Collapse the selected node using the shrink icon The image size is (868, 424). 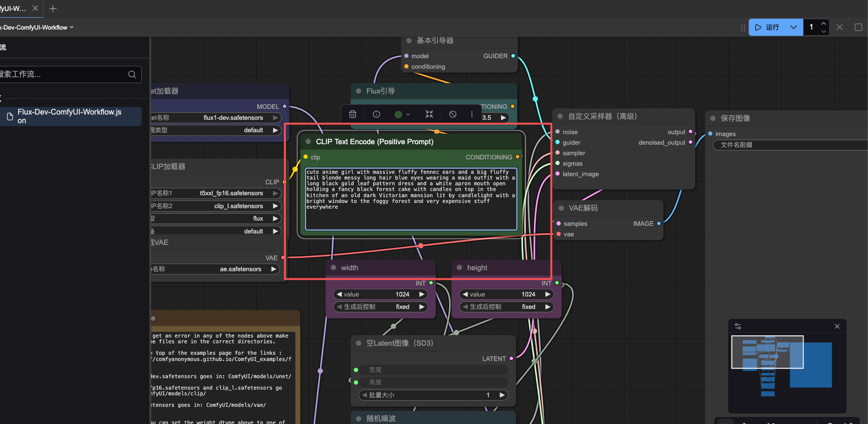coord(429,114)
